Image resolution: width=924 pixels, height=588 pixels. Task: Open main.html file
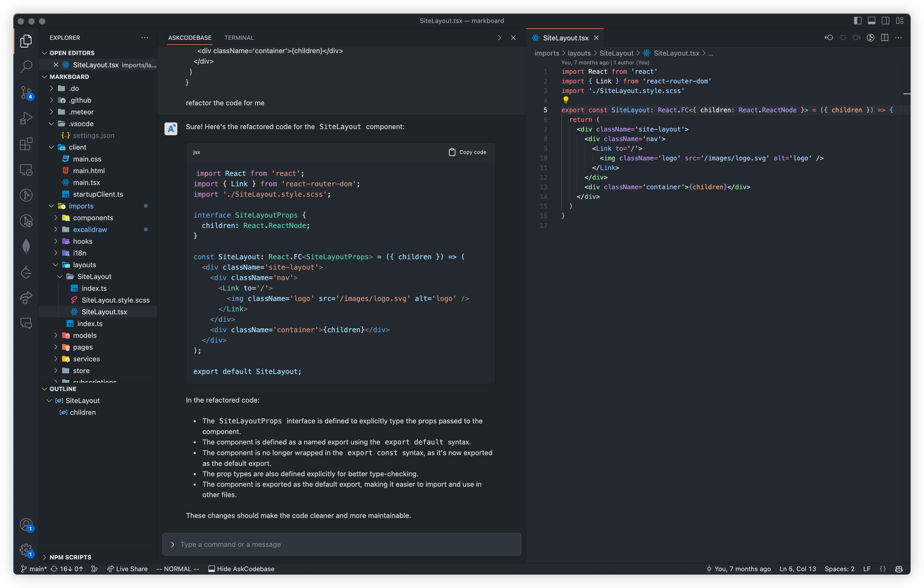pyautogui.click(x=89, y=171)
